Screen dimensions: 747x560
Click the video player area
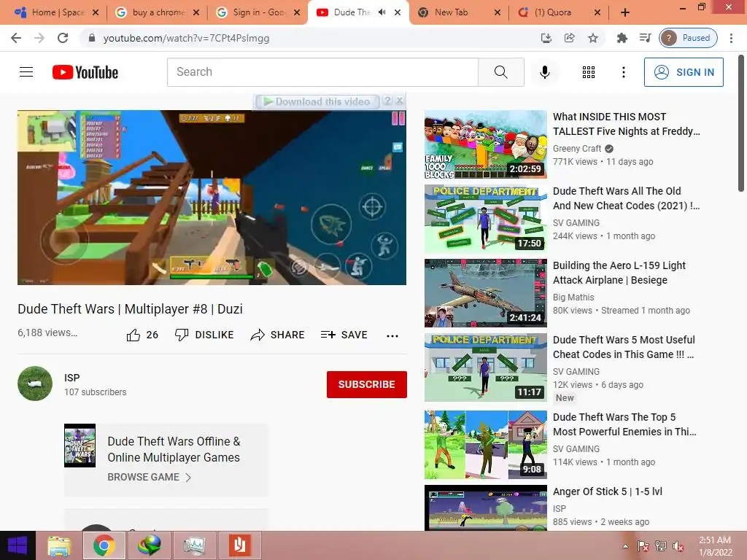(212, 198)
